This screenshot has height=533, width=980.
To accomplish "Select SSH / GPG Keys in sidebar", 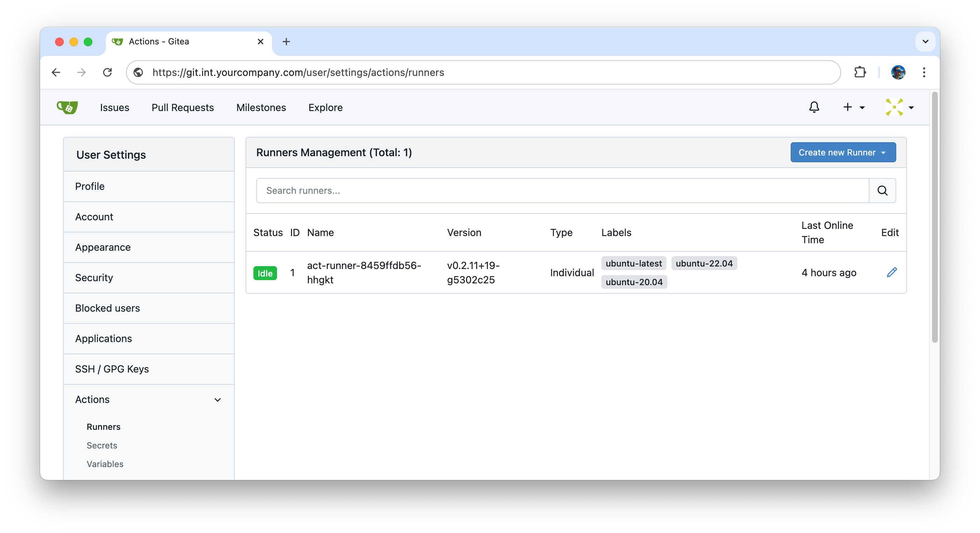I will point(112,369).
